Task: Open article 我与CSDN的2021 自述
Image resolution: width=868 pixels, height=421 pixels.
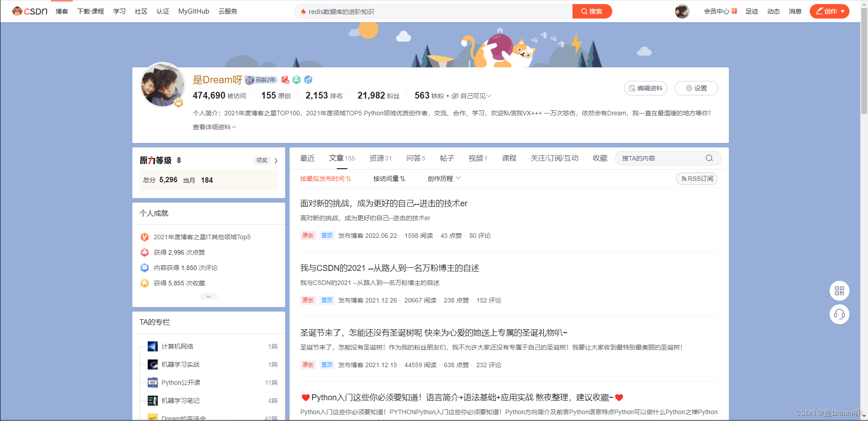Action: [x=390, y=268]
